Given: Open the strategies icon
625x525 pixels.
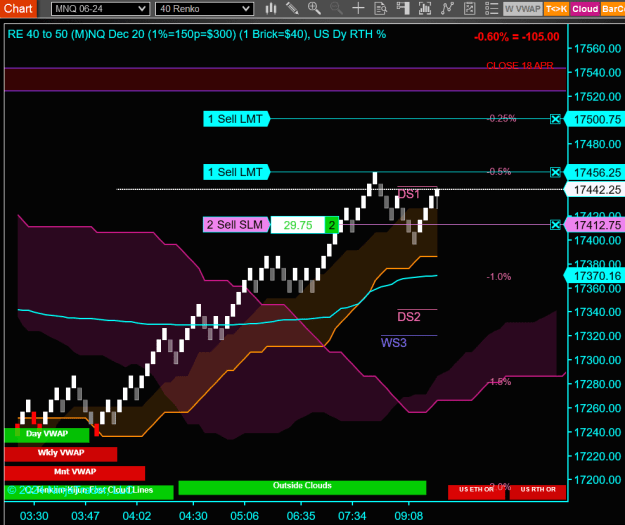Looking at the screenshot, I should click(x=470, y=8).
